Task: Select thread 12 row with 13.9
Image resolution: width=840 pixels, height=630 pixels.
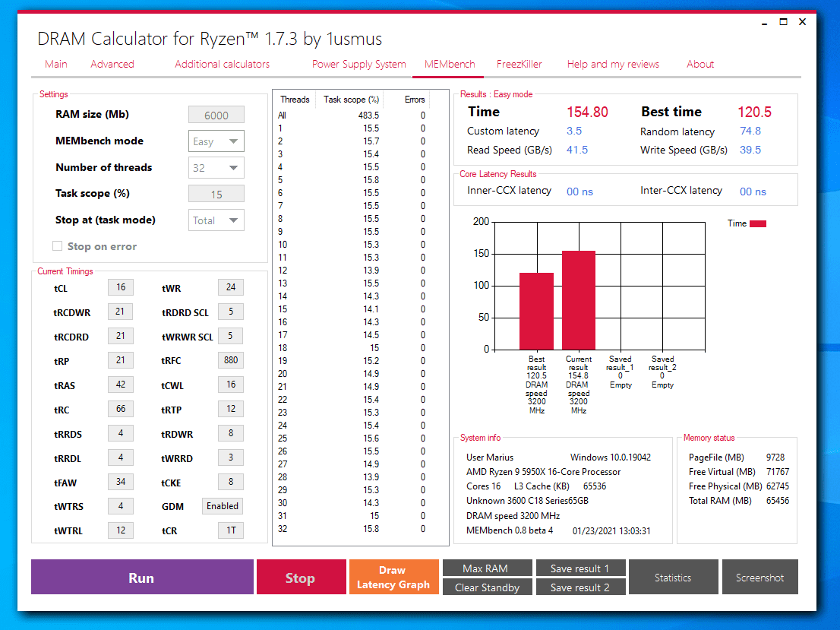Action: [352, 271]
